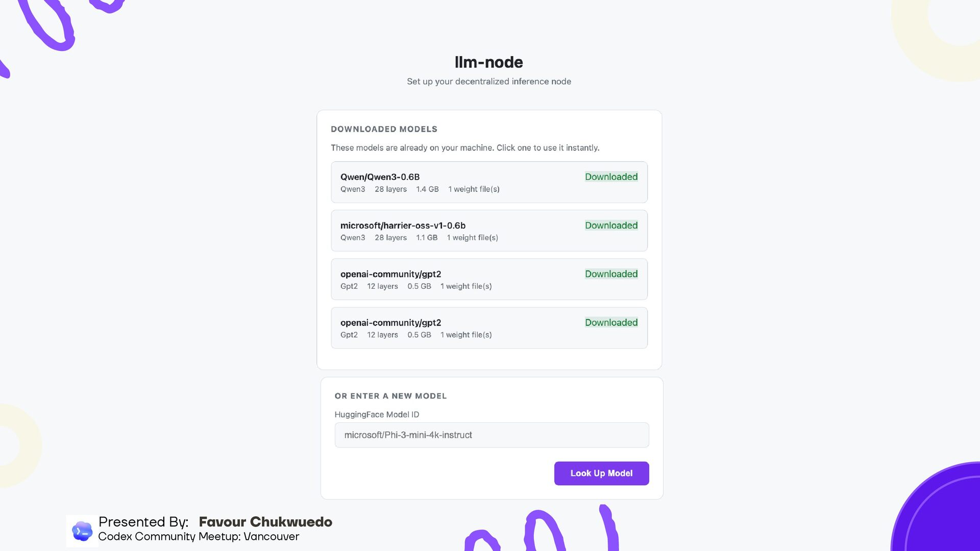The width and height of the screenshot is (980, 551).
Task: Click the HuggingFace Model ID field label
Action: coord(377,415)
